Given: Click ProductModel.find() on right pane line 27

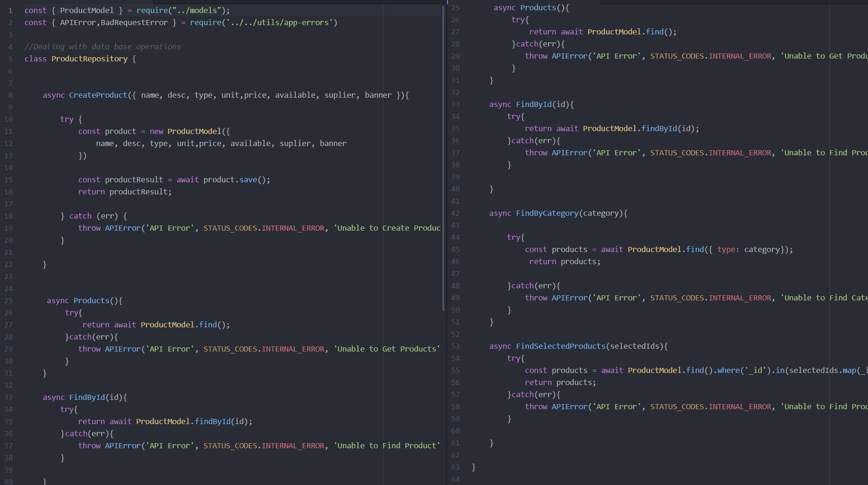Looking at the screenshot, I should pos(630,32).
